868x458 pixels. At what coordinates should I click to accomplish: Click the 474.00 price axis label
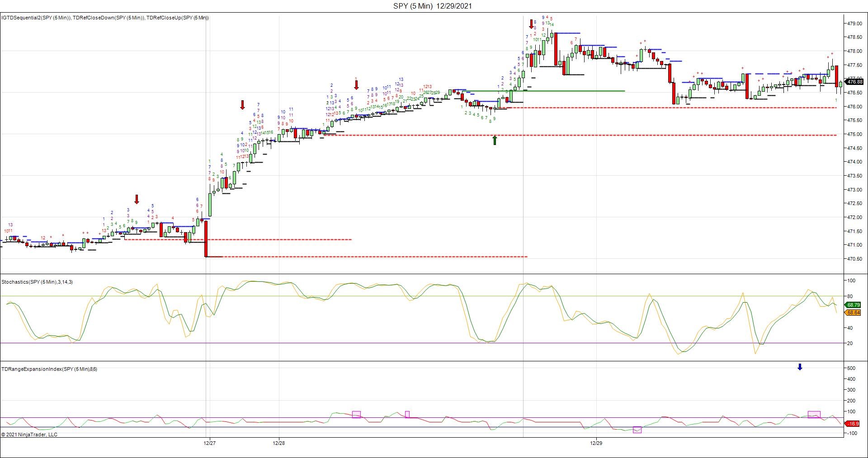tap(854, 162)
